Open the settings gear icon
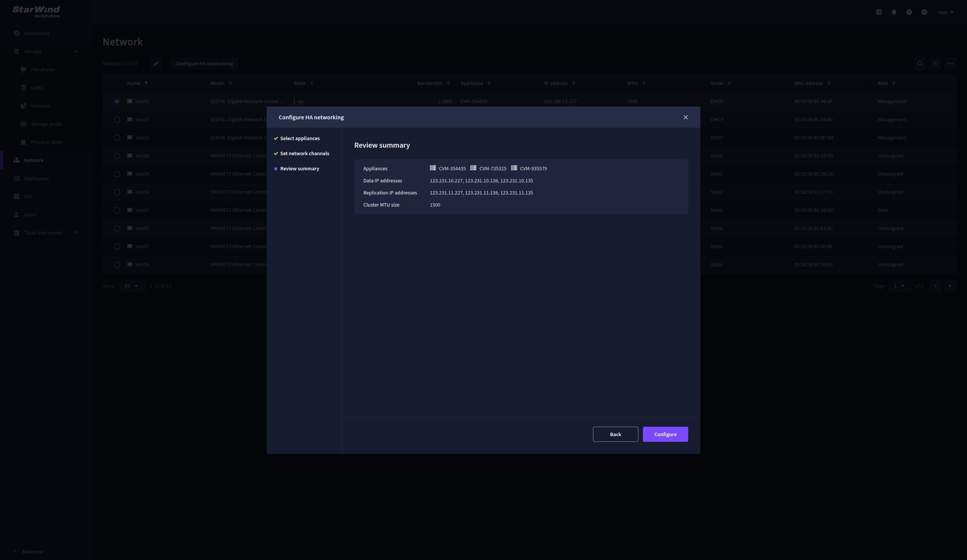The image size is (967, 560). pyautogui.click(x=924, y=12)
